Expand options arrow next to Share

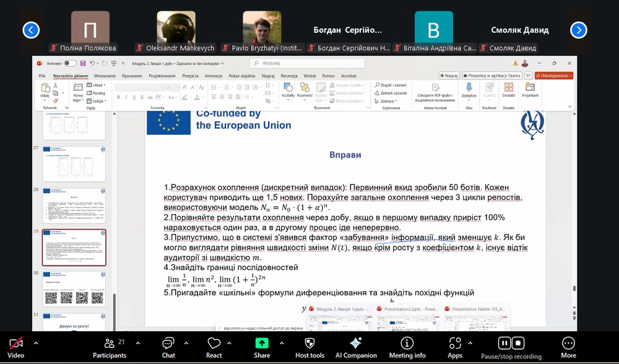[282, 342]
